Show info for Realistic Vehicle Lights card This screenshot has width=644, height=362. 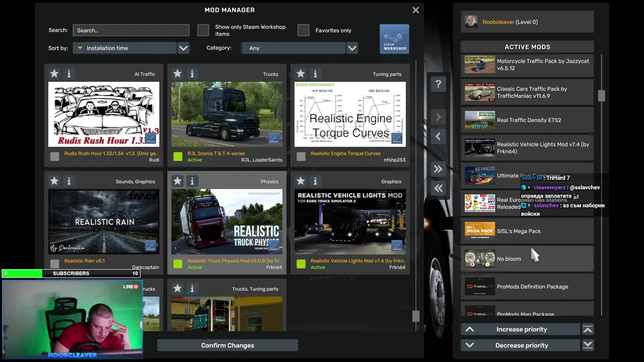[x=315, y=180]
